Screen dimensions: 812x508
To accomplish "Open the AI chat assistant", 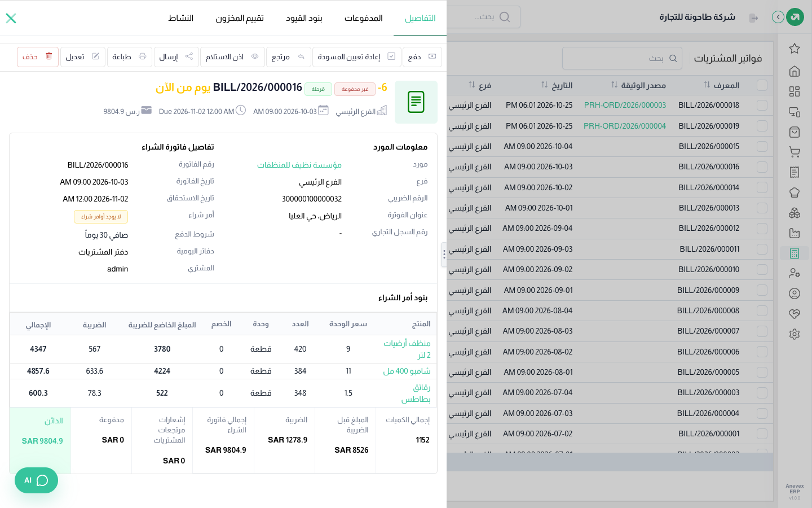I will 36,480.
